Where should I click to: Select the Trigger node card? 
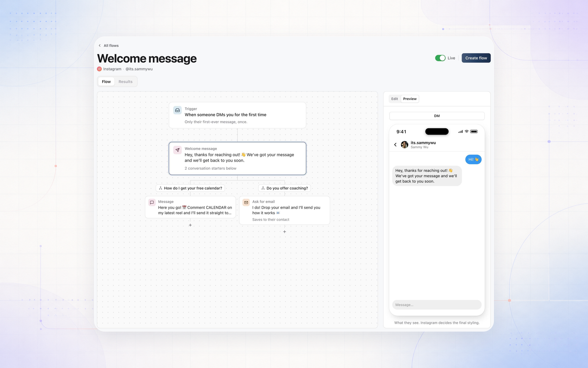click(x=237, y=115)
